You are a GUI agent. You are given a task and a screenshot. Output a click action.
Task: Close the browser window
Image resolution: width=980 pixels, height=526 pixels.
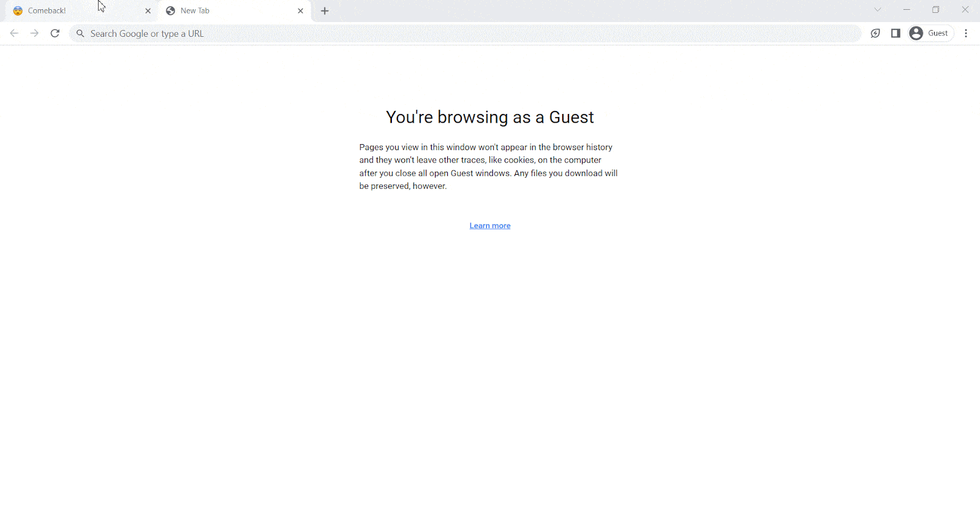tap(965, 10)
